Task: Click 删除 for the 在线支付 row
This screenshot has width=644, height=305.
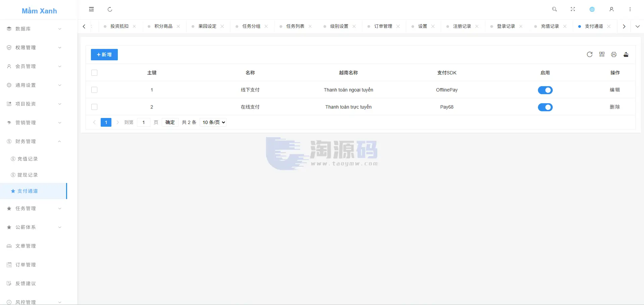Action: tap(615, 107)
